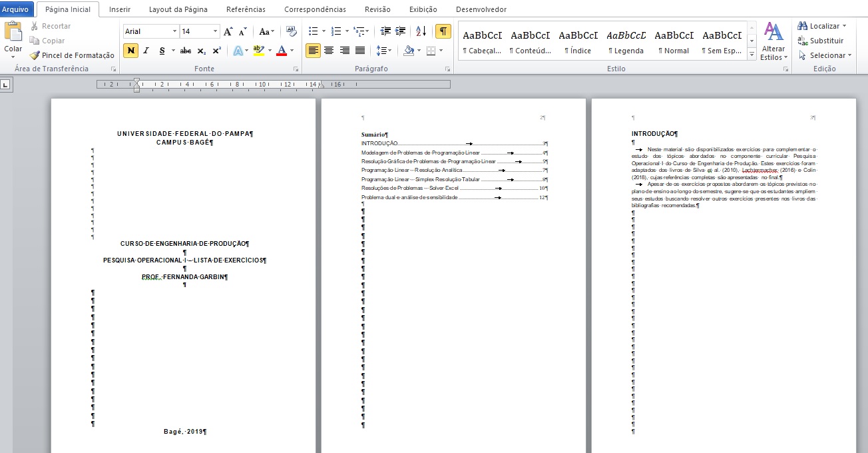This screenshot has height=453, width=868.
Task: Open the borders dropdown arrow
Action: point(441,51)
